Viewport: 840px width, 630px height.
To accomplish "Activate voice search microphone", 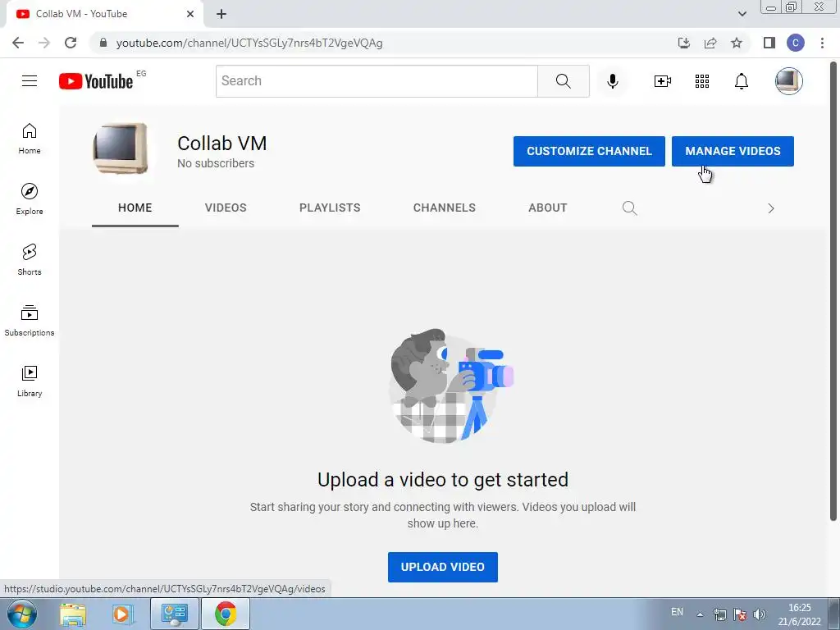I will 612,81.
